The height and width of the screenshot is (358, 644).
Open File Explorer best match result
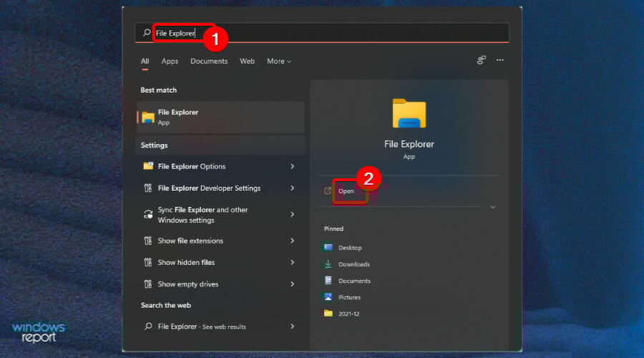coord(220,117)
